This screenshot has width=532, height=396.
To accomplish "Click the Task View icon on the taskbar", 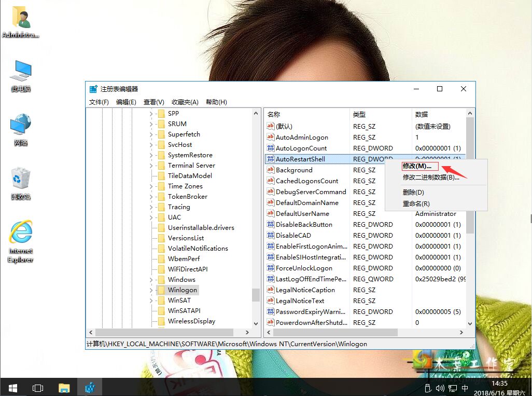I will click(x=37, y=387).
